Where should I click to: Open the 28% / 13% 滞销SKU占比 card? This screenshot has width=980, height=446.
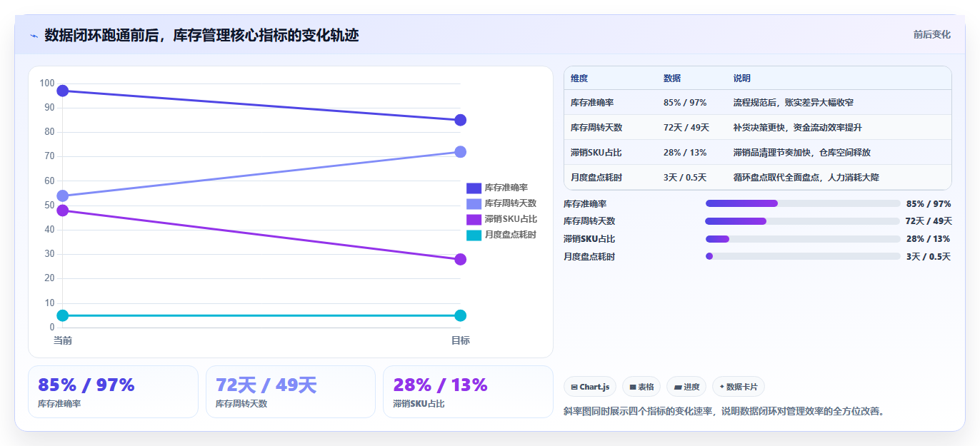pos(468,392)
